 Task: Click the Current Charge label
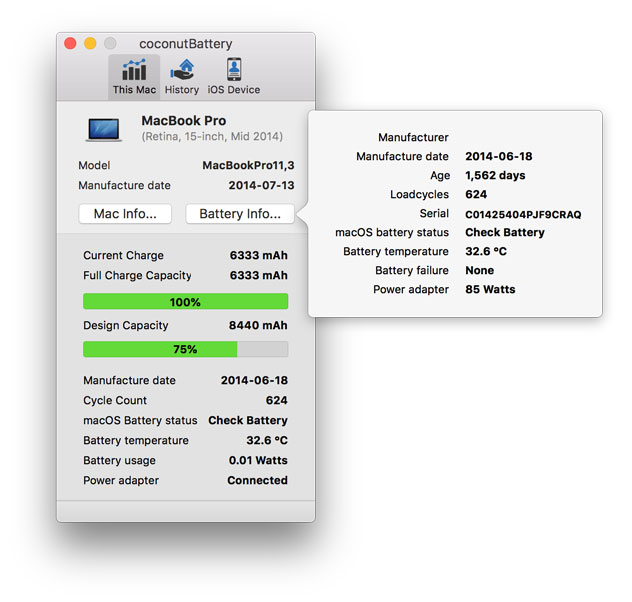123,255
